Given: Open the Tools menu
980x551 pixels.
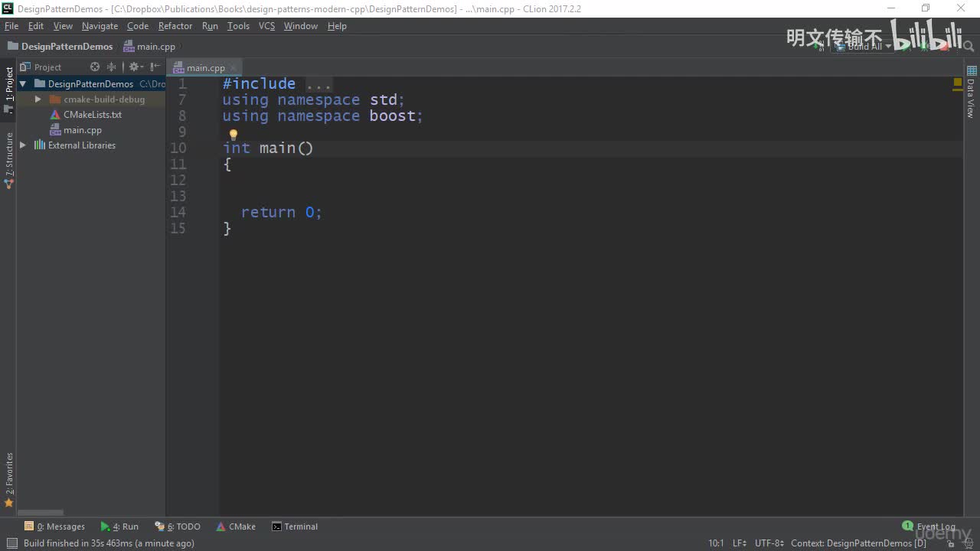Looking at the screenshot, I should pos(238,26).
